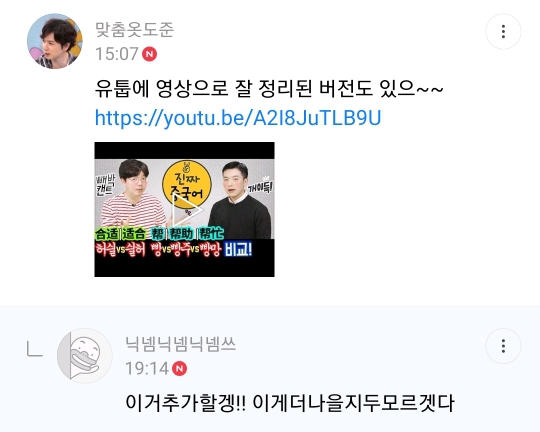Open more options for 닉넴닉넴닉넴쓰's reply
Image resolution: width=540 pixels, height=432 pixels.
503,346
